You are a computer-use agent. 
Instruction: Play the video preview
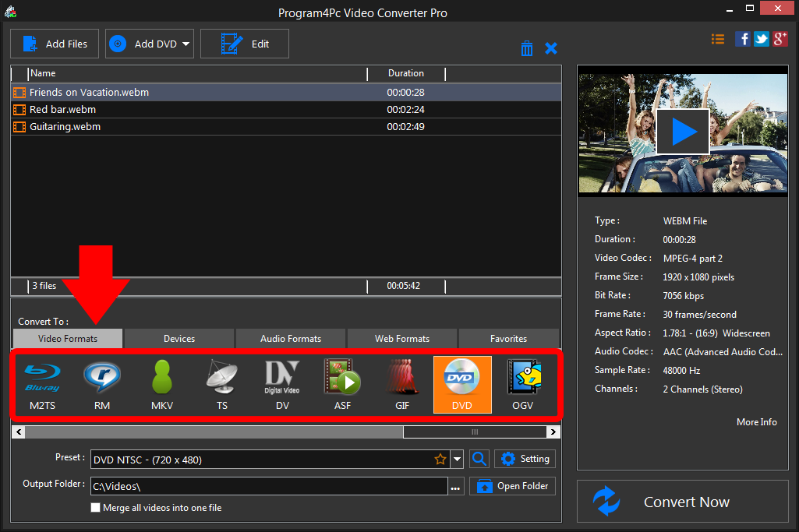click(682, 131)
